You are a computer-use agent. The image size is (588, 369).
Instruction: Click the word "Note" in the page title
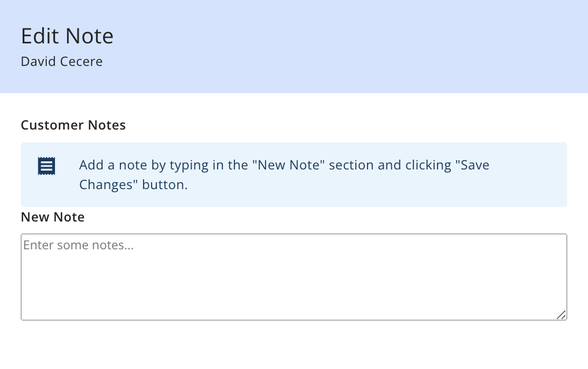tap(89, 36)
